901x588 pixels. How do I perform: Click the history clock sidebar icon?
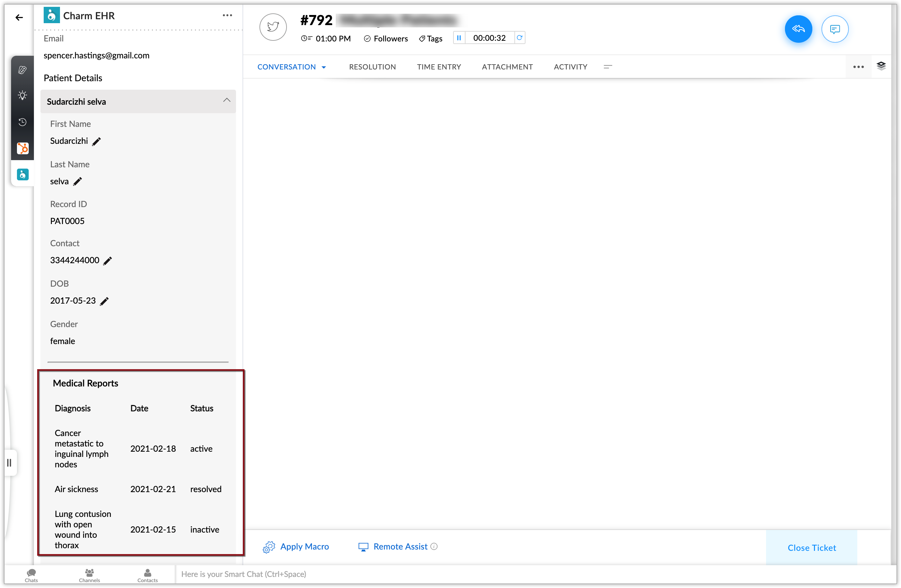(x=22, y=122)
